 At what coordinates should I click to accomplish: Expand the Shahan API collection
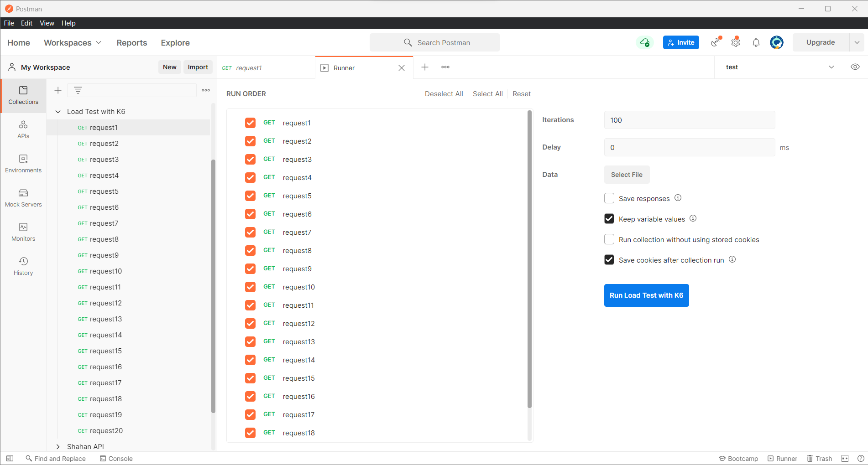[58, 447]
